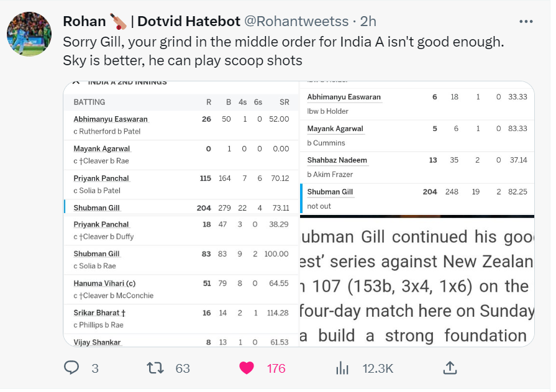Image resolution: width=556 pixels, height=392 pixels.
Task: Open Rohan's profile picture avatar
Action: coord(29,34)
